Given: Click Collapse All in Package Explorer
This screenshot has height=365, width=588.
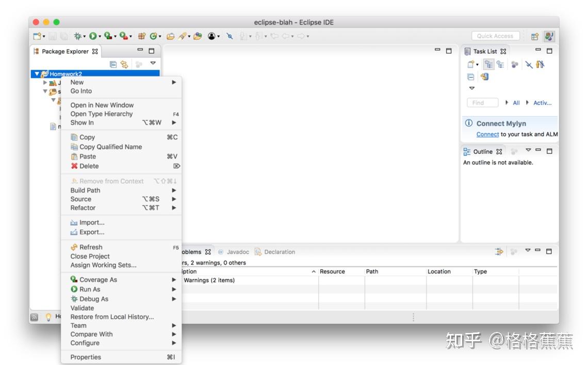Looking at the screenshot, I should pyautogui.click(x=113, y=64).
